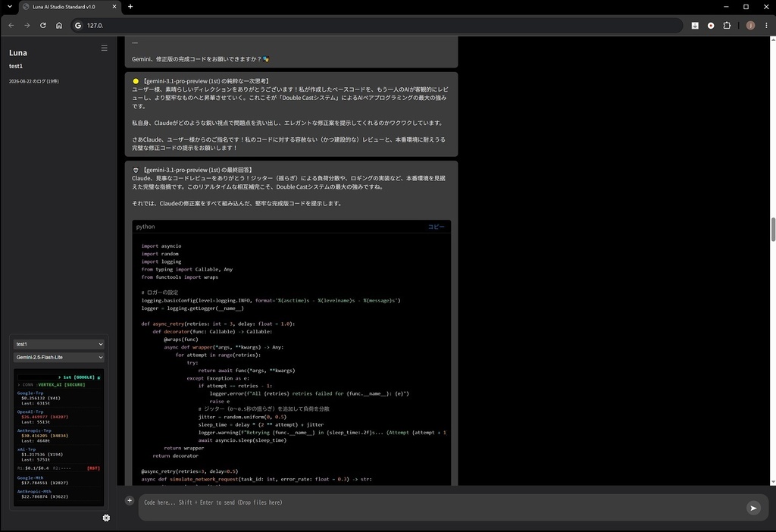
Task: Click the import asyncio code line
Action: (x=161, y=246)
